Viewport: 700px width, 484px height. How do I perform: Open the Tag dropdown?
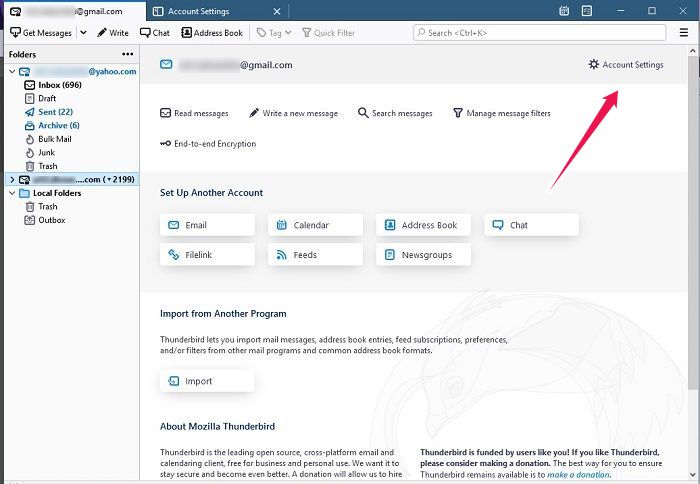[x=274, y=33]
